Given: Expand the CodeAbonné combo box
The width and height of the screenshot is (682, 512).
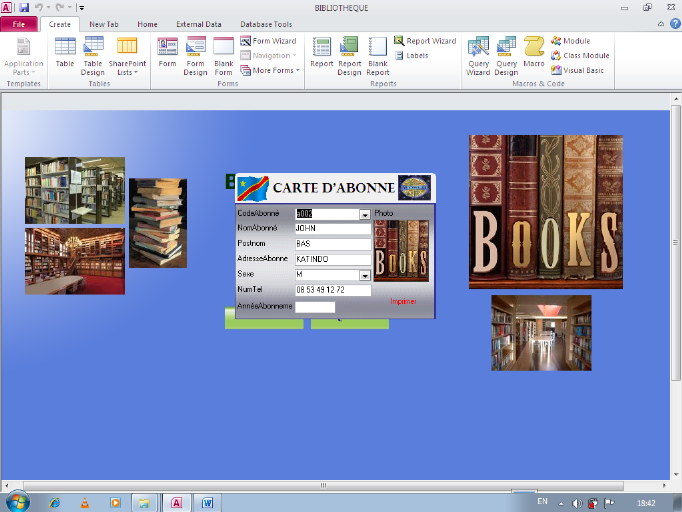Looking at the screenshot, I should tap(365, 214).
